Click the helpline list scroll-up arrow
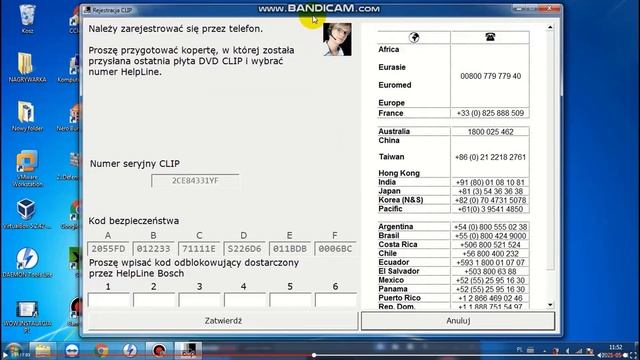Screen dimensions: 640x360 coord(550,27)
